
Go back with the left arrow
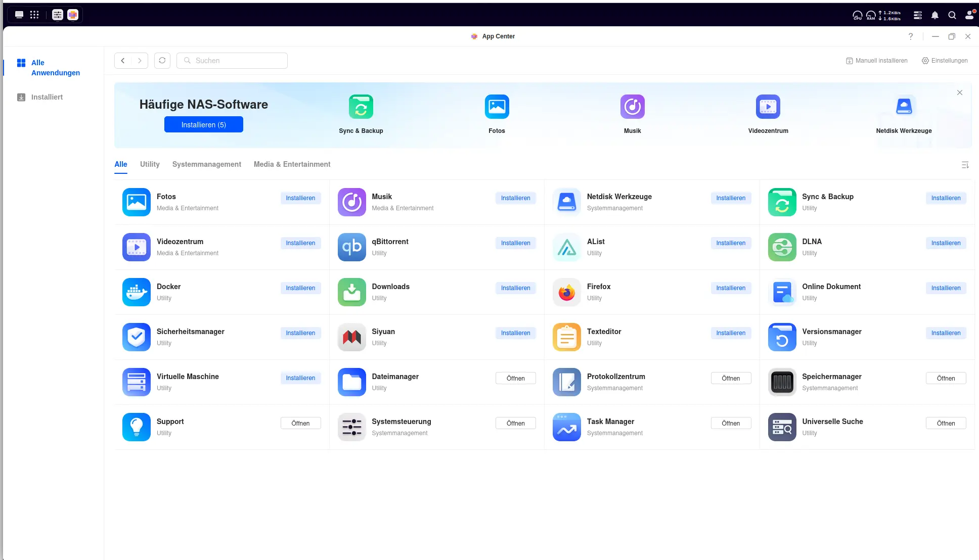123,61
